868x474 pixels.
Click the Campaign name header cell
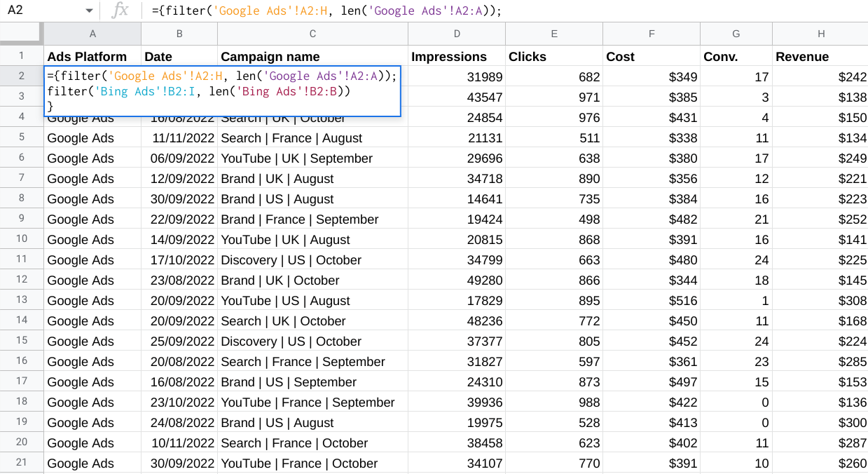[312, 57]
